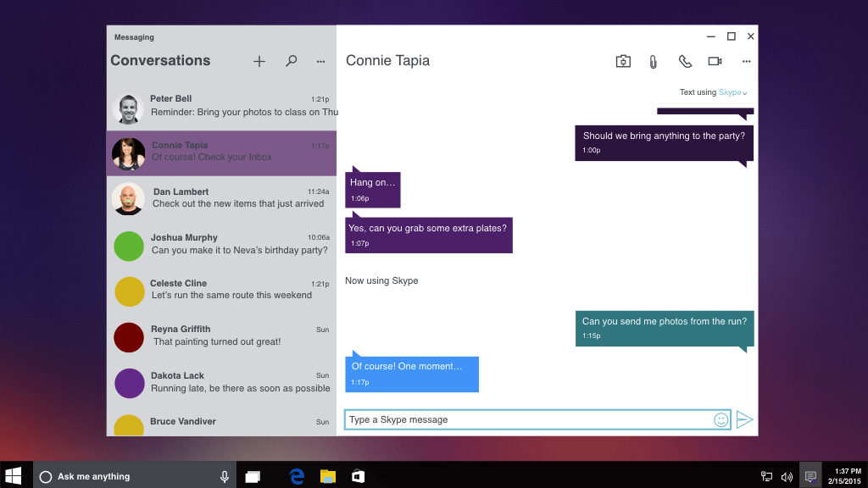
Task: Open Action Center notifications icon
Action: [x=810, y=476]
